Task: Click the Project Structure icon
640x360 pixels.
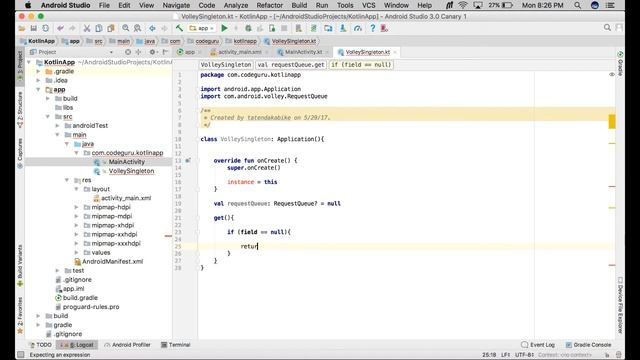Action: [328, 28]
